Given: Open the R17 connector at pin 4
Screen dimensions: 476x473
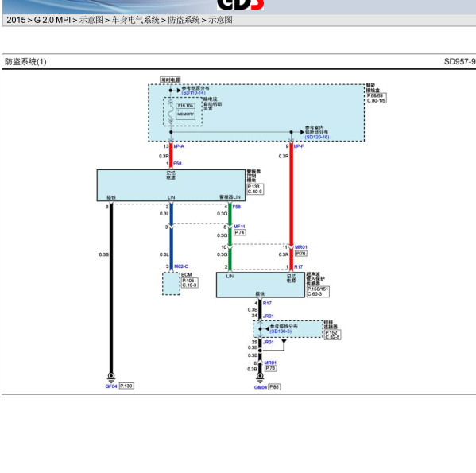Looking at the screenshot, I should click(x=267, y=303).
